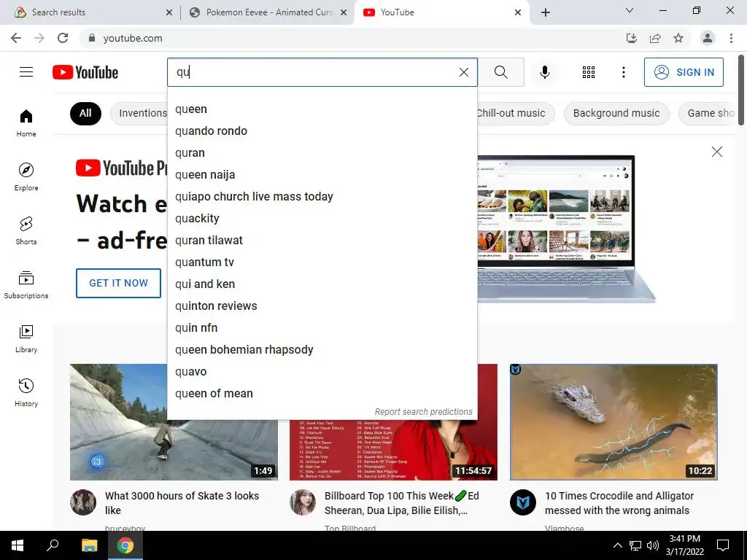Bookmark this page with the star

coord(678,38)
